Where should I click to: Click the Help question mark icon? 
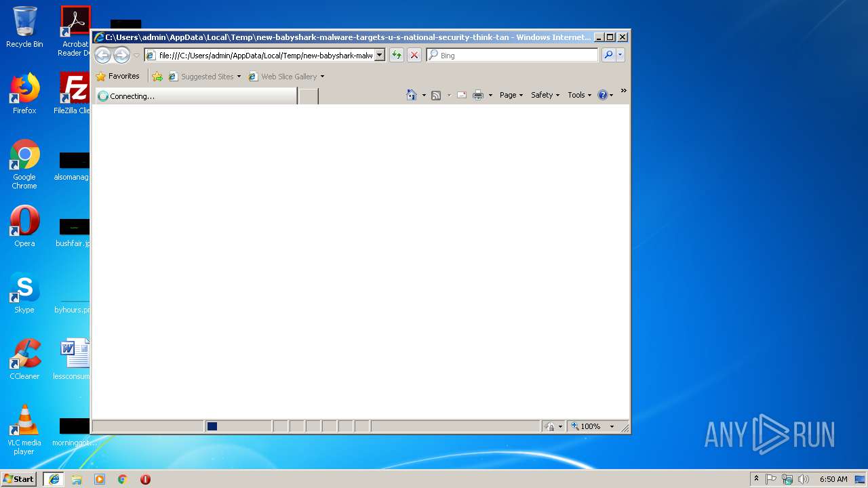coord(602,96)
